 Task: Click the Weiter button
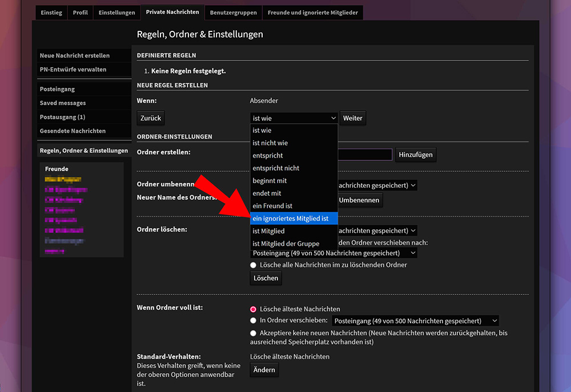[x=352, y=118]
